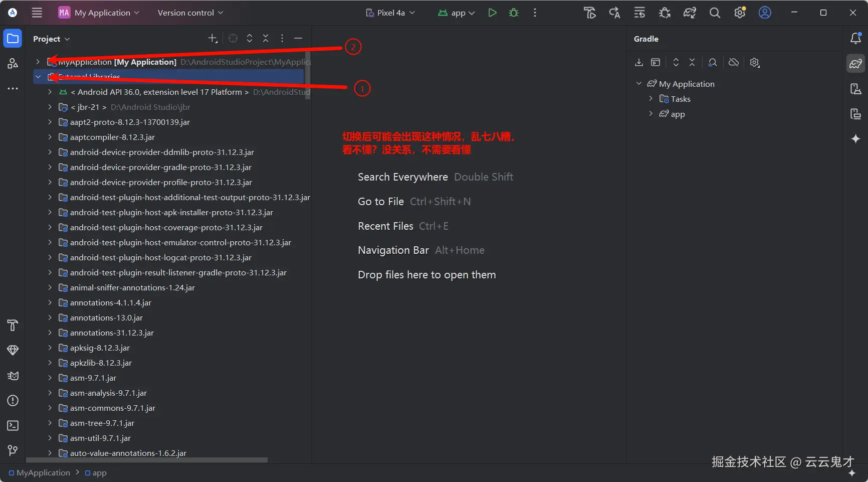
Task: Click the Project panel horizontal scrollbar
Action: 146,459
